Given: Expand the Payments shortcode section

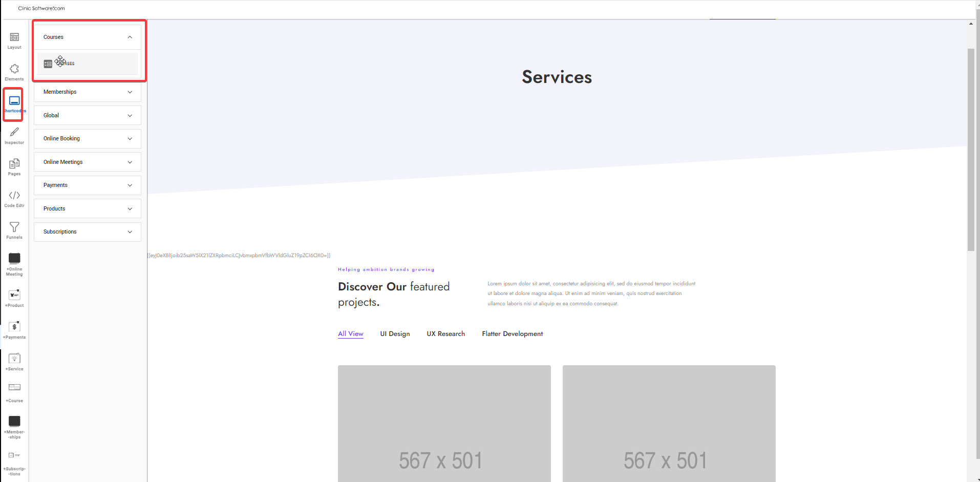Looking at the screenshot, I should click(88, 185).
